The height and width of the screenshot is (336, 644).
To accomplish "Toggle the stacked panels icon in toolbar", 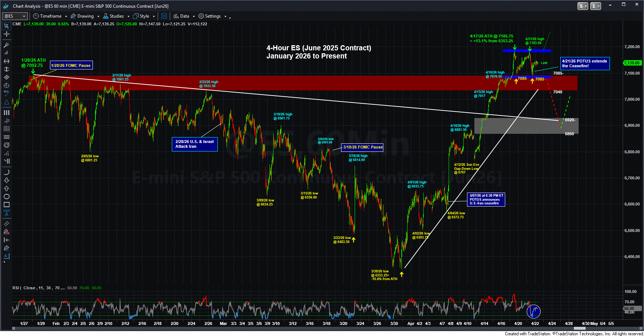I will (x=164, y=16).
